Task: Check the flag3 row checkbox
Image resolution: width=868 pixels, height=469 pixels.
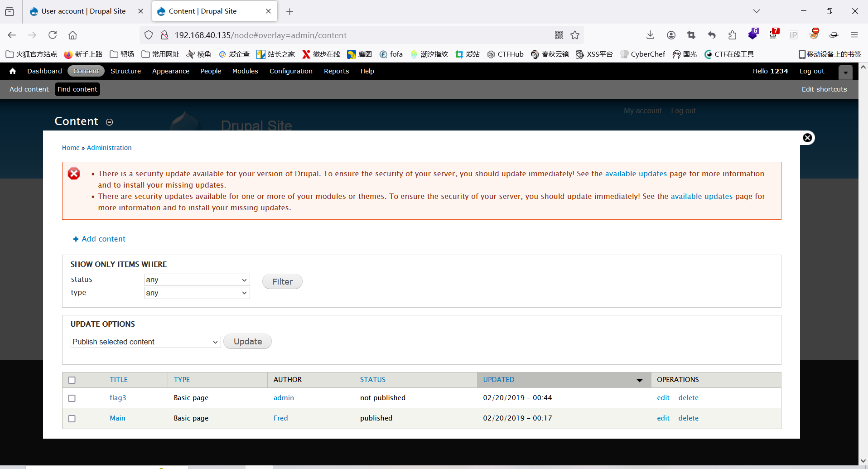Action: click(x=72, y=398)
